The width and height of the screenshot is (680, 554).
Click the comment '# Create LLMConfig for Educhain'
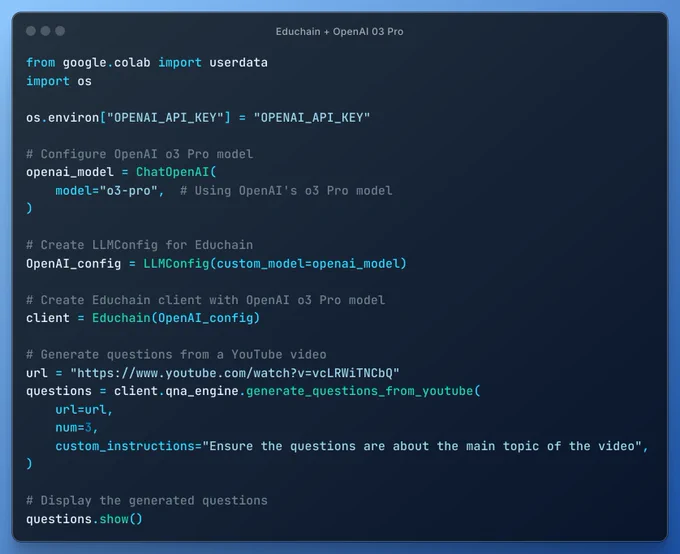pyautogui.click(x=140, y=245)
